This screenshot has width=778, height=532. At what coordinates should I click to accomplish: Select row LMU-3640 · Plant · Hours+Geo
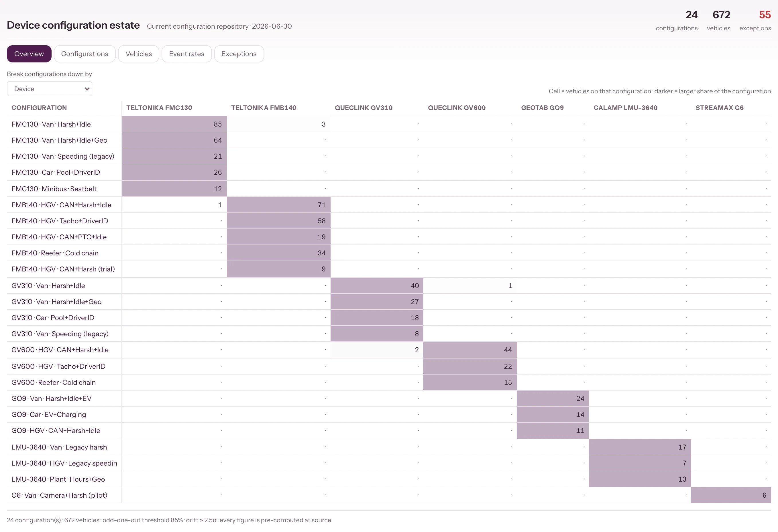389,480
